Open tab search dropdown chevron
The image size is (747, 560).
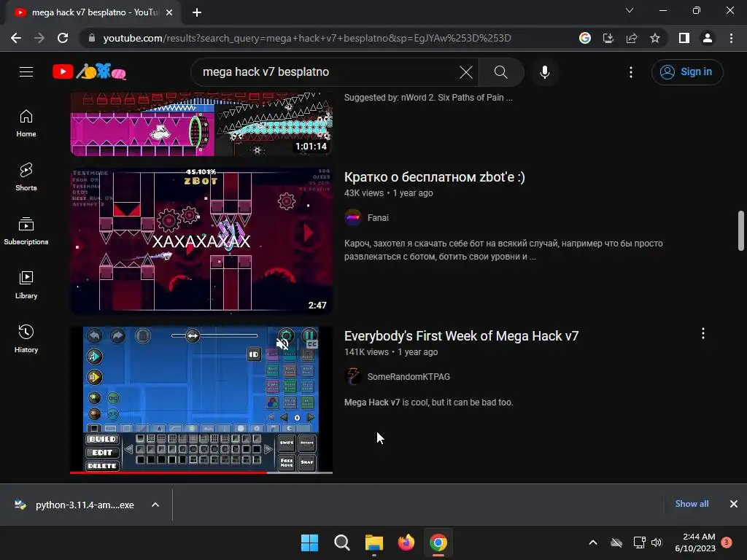tap(630, 10)
